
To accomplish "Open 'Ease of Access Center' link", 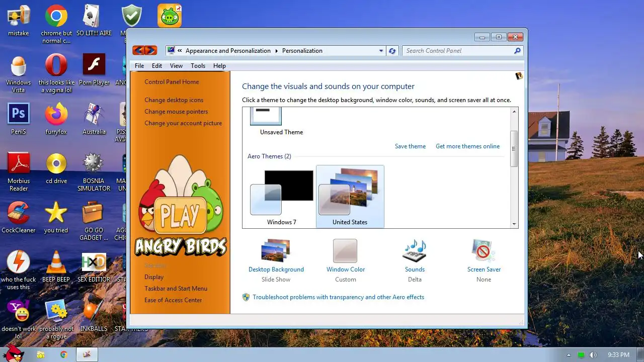I will [173, 300].
